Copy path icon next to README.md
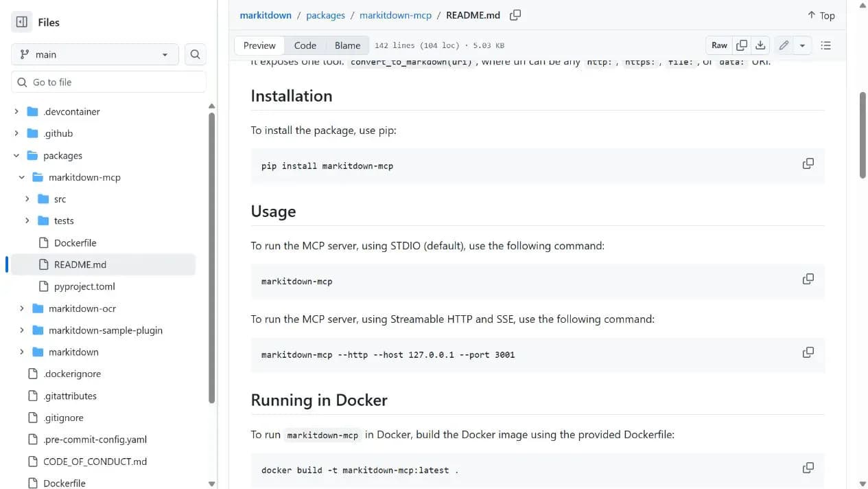This screenshot has height=489, width=868. (515, 15)
